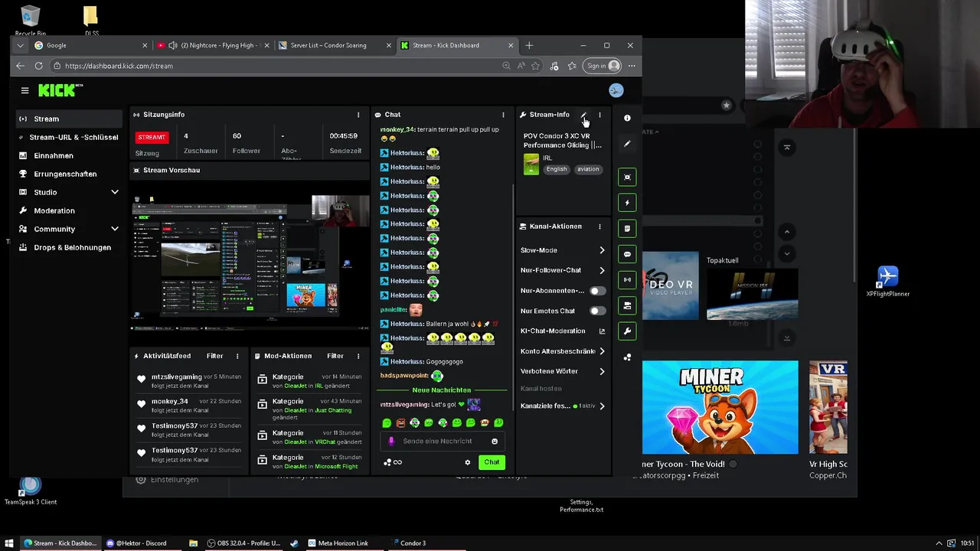Image resolution: width=980 pixels, height=551 pixels.
Task: Open Stream-Info three-dot menu
Action: [599, 115]
